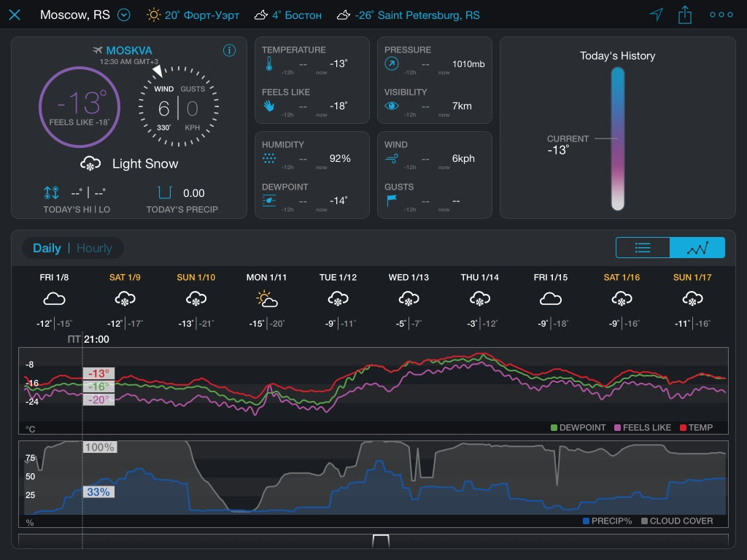Select the Бостон saved location
Screen dimensions: 747x560
[x=287, y=15]
